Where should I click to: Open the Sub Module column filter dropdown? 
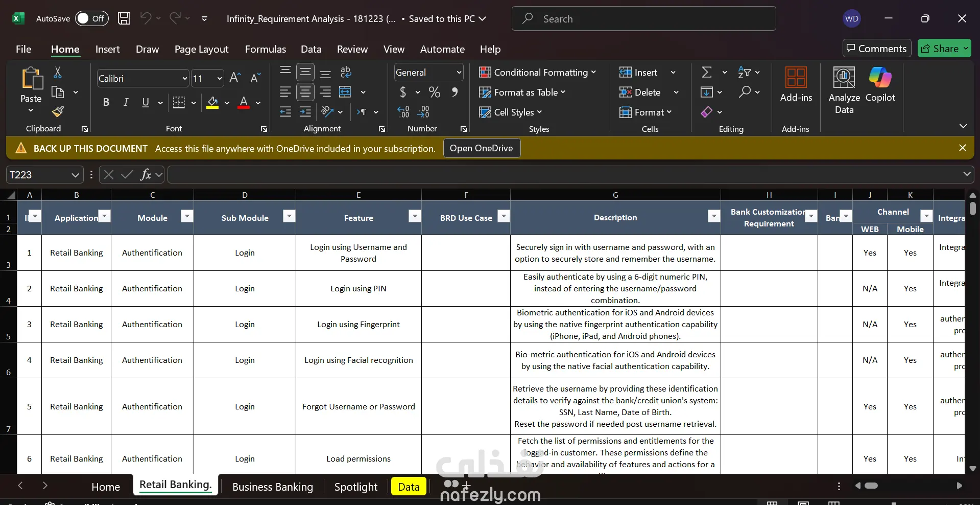pos(289,216)
